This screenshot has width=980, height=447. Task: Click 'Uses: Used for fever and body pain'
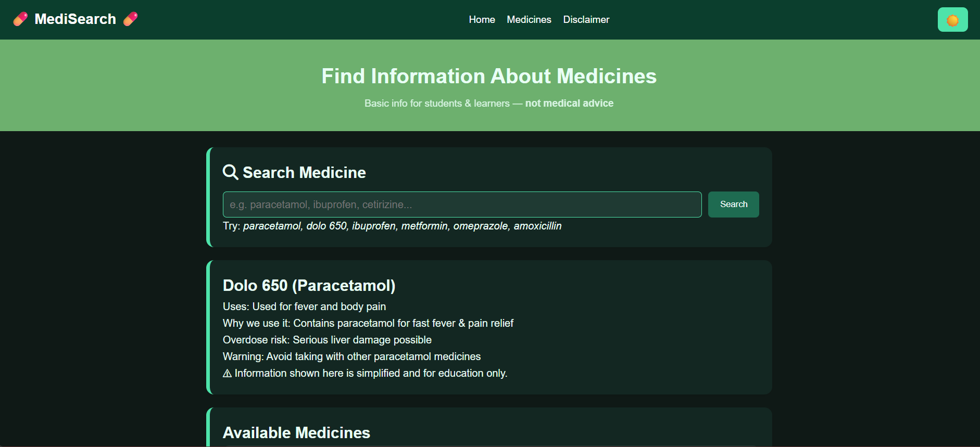(x=304, y=306)
